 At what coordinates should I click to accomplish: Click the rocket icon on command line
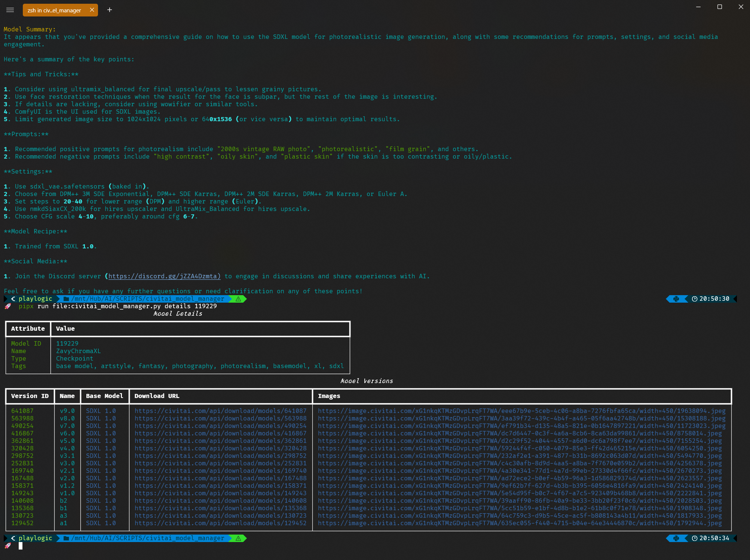tap(8, 306)
